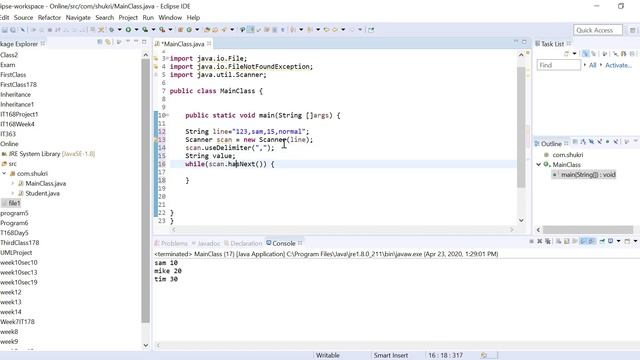The image size is (640, 360).
Task: Click the All link in the Task List
Action: pyautogui.click(x=593, y=65)
